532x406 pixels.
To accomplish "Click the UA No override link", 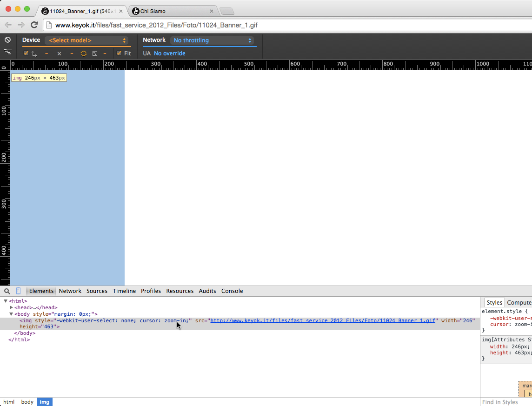I will (170, 53).
